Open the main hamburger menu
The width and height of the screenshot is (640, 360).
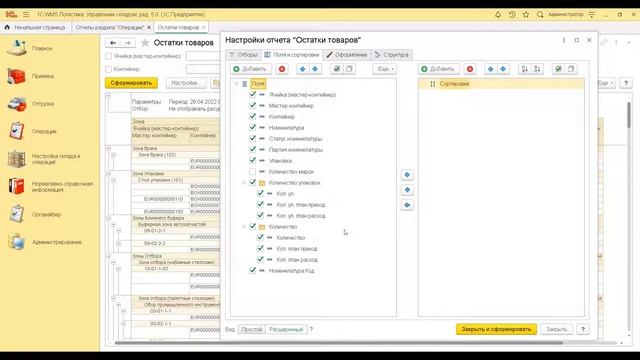tap(26, 14)
